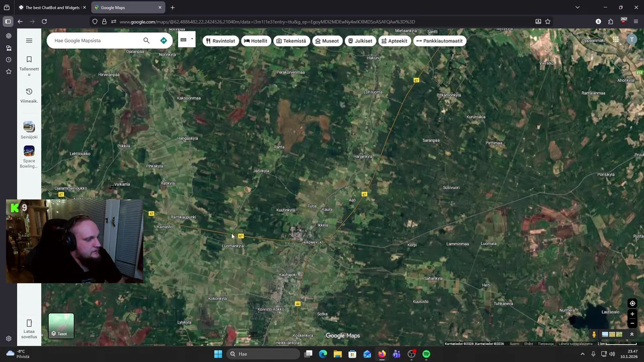Click Lähetä tuotepalautetta feedback link
This screenshot has height=362, width=644.
tap(576, 344)
